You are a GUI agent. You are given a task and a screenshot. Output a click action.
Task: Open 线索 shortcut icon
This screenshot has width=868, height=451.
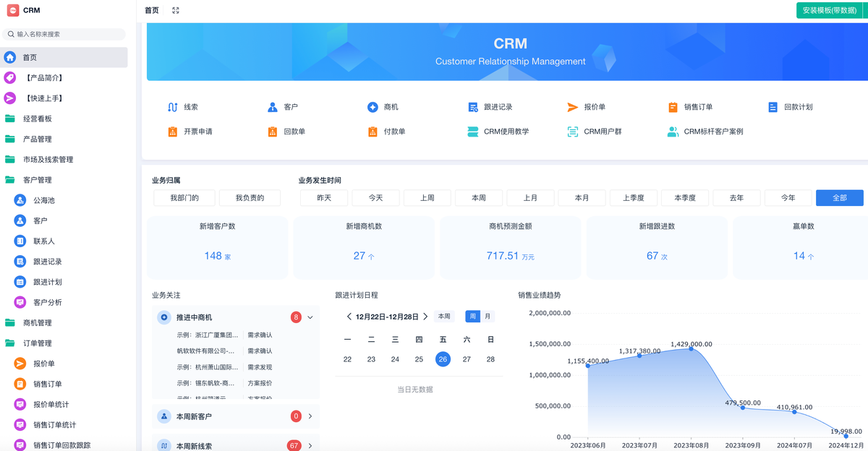[172, 107]
